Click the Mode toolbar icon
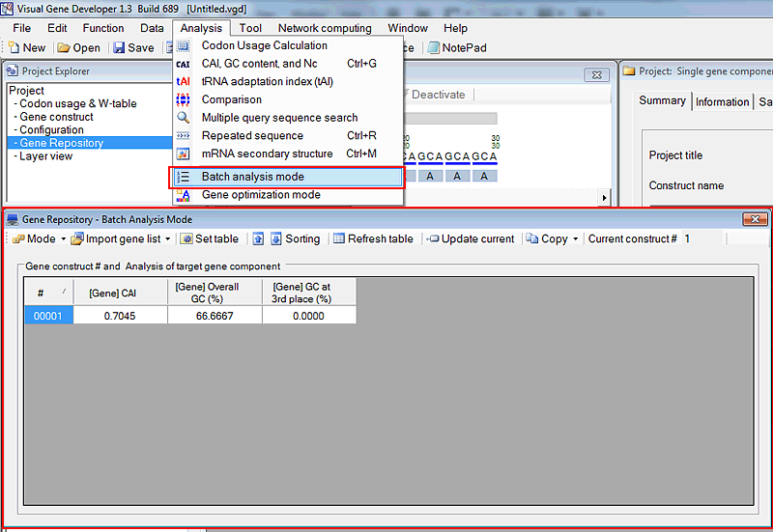 click(x=18, y=238)
